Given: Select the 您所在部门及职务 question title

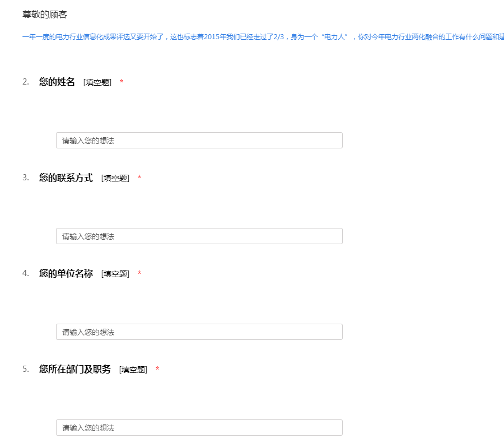Looking at the screenshot, I should click(75, 370).
